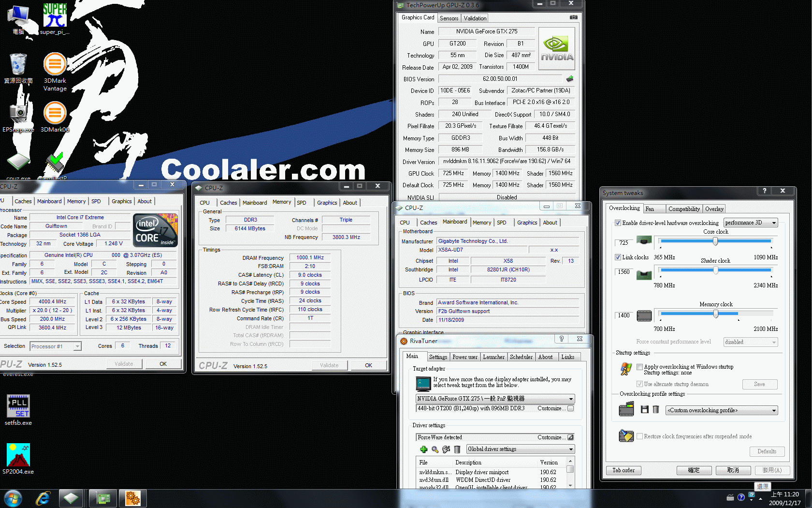
Task: Launch SP2004.exe from the desktop
Action: point(18,459)
